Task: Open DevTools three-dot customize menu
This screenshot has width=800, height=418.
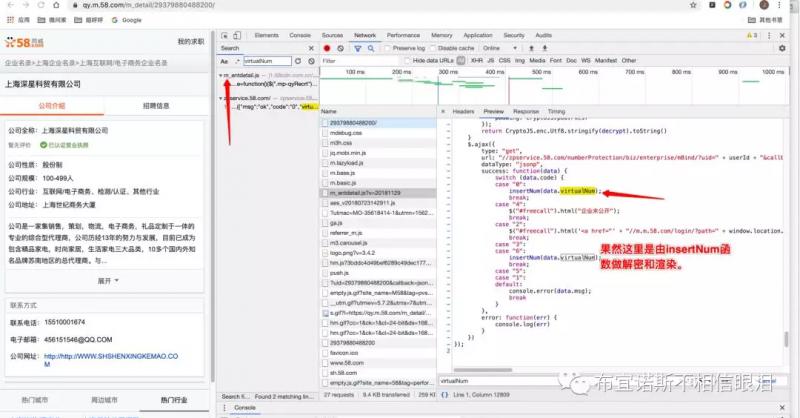Action: (769, 35)
